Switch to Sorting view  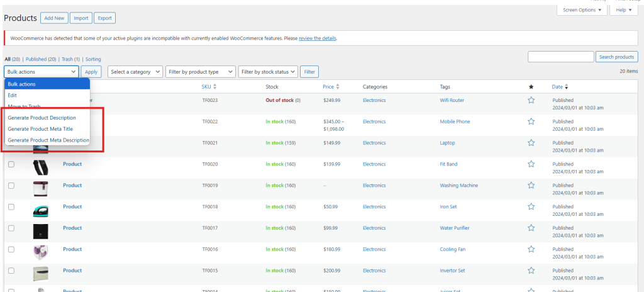pos(93,59)
